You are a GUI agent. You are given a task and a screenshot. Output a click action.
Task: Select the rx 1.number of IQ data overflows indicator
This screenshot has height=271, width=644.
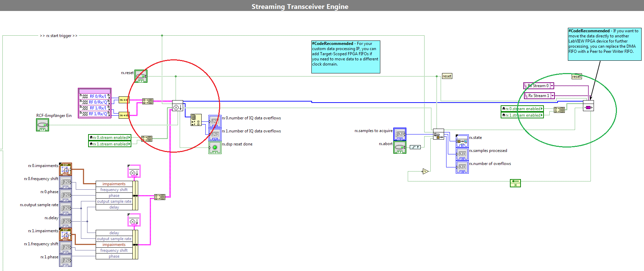click(215, 134)
